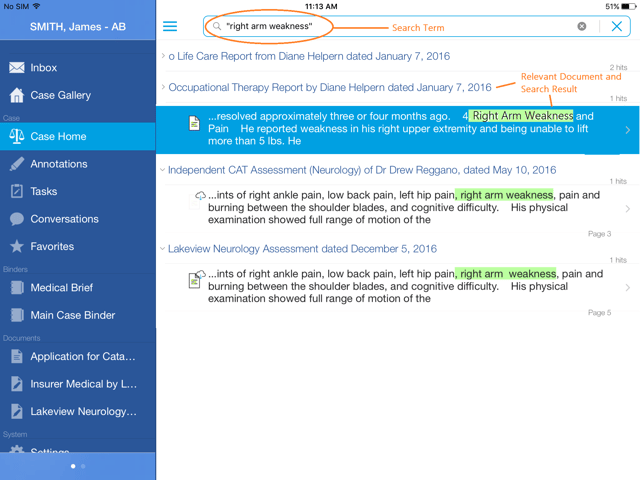Click cloud download icon on CAT Assessment result
Image resolution: width=640 pixels, height=480 pixels.
(x=200, y=196)
